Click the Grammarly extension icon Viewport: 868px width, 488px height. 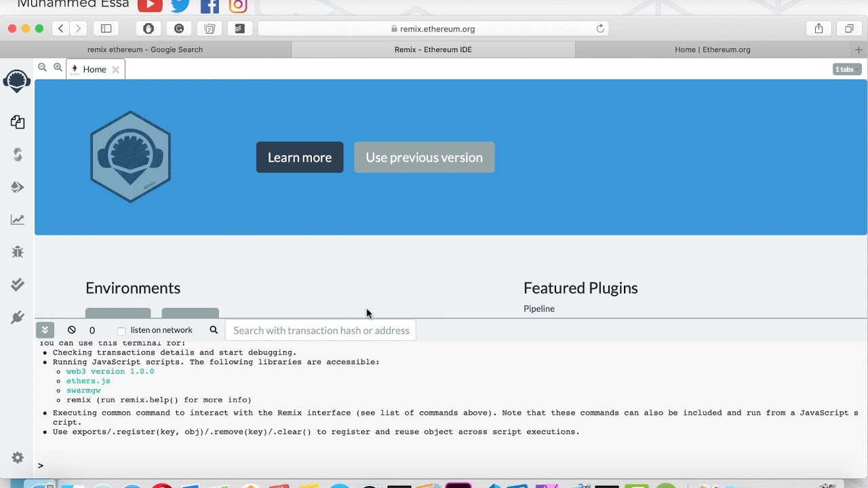point(179,28)
